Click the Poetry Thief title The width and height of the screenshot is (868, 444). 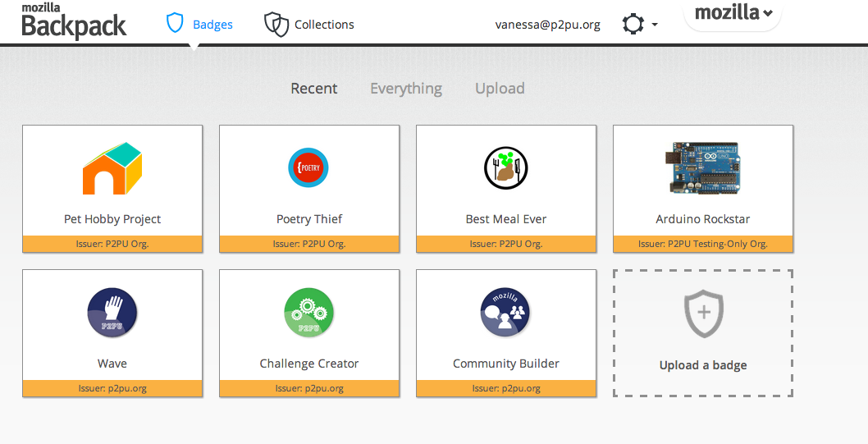coord(309,219)
